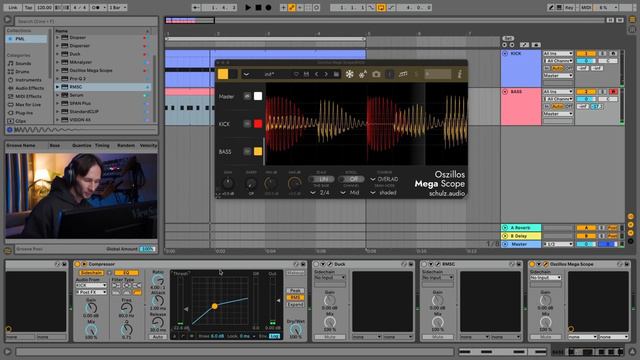
Task: Select the Max for Live category
Action: click(28, 104)
